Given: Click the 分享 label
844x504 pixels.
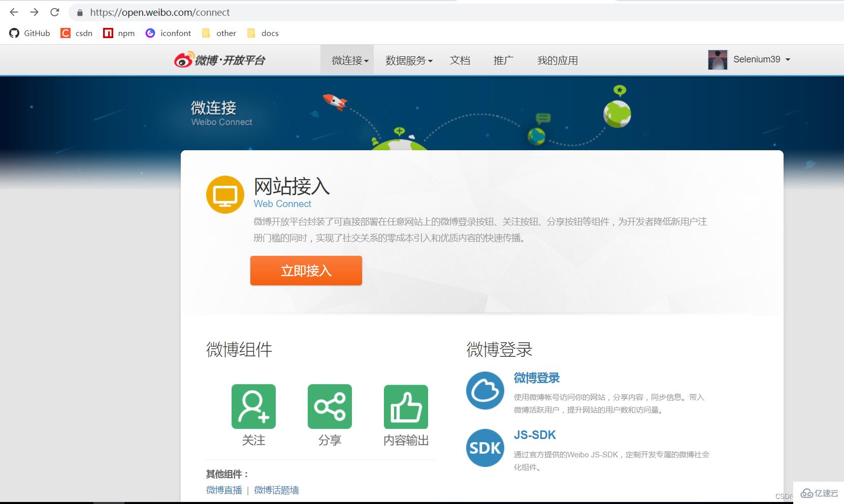Looking at the screenshot, I should (330, 440).
